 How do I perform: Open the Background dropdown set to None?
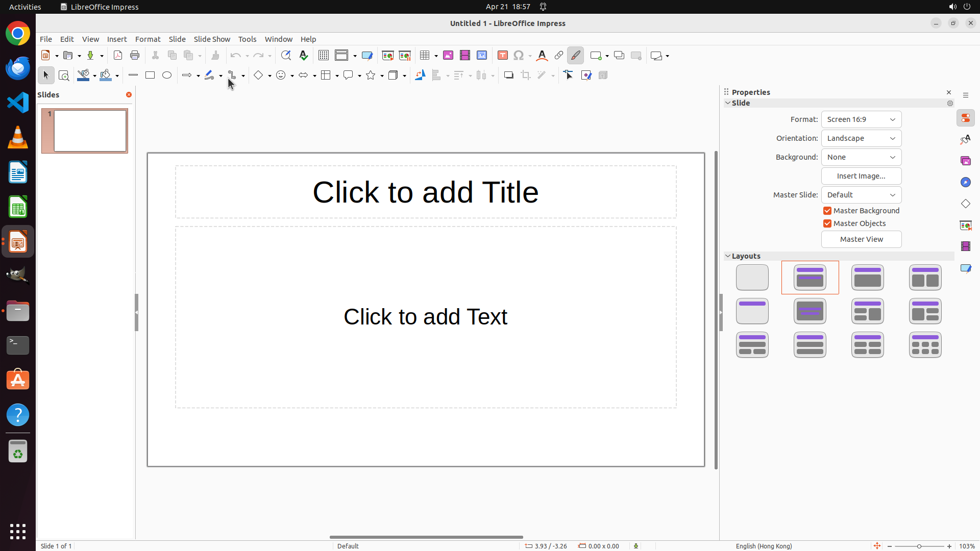pyautogui.click(x=861, y=157)
